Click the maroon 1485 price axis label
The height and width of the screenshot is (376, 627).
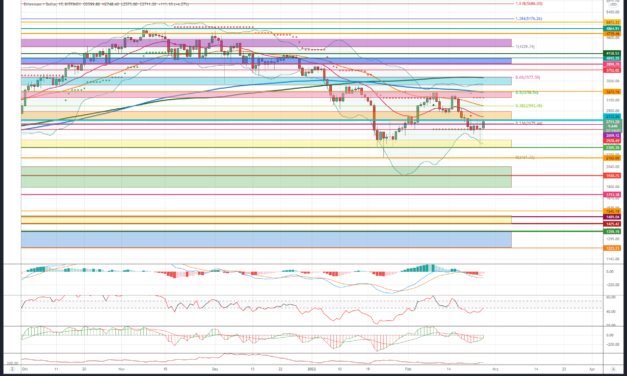(x=612, y=217)
